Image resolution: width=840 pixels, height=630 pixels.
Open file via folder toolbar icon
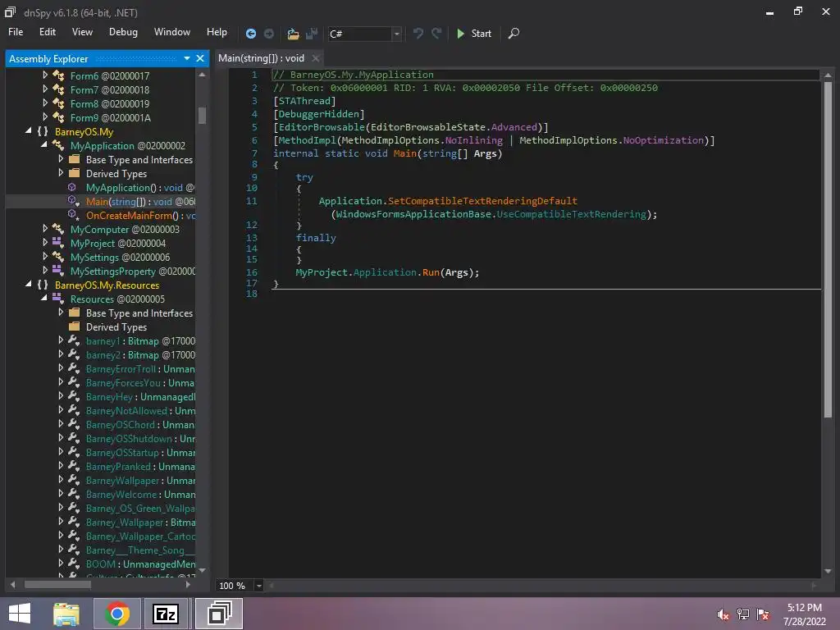click(x=293, y=34)
